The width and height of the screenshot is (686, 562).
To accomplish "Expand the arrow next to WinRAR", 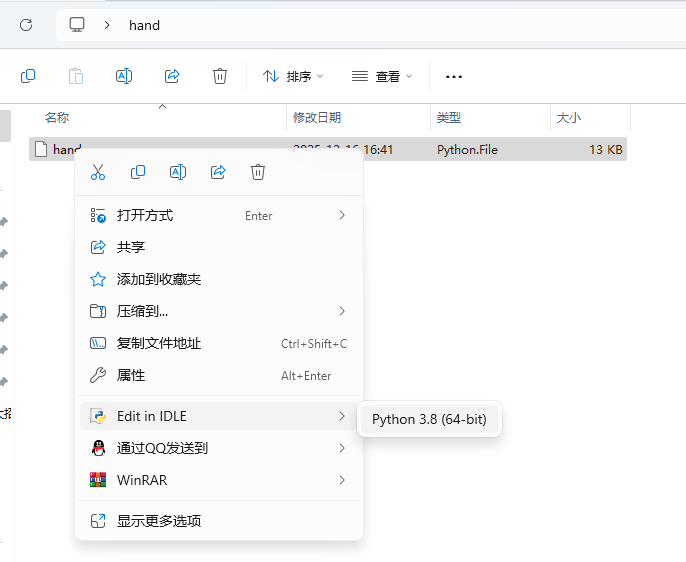I will (x=342, y=480).
